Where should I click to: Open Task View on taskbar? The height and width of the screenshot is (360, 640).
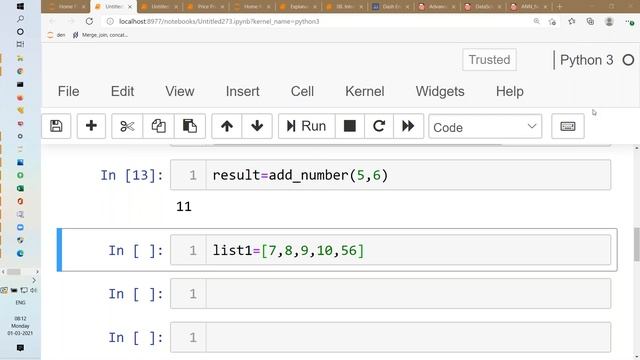tap(20, 44)
